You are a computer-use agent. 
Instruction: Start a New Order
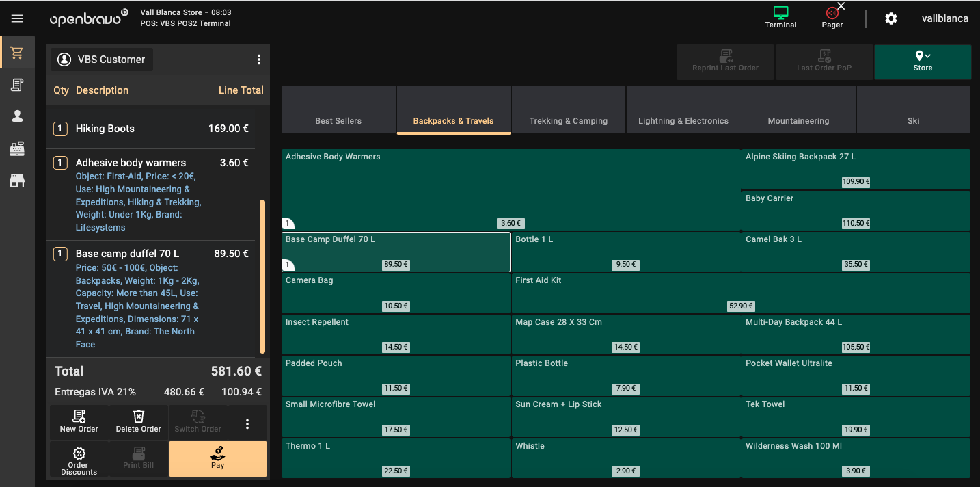[x=79, y=422]
